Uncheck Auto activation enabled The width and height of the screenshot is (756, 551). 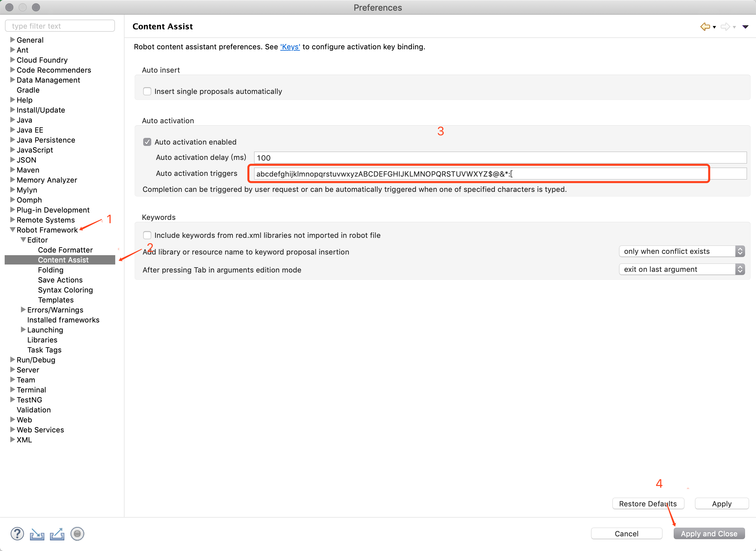point(147,142)
